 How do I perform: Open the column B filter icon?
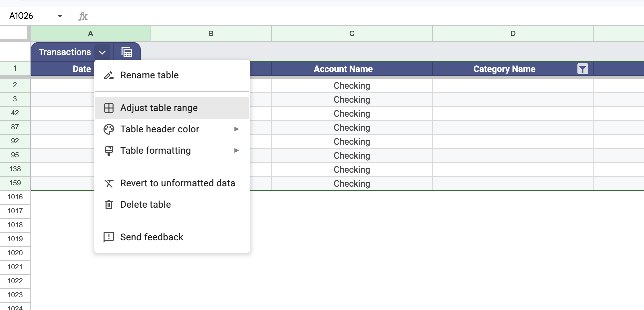pyautogui.click(x=260, y=69)
